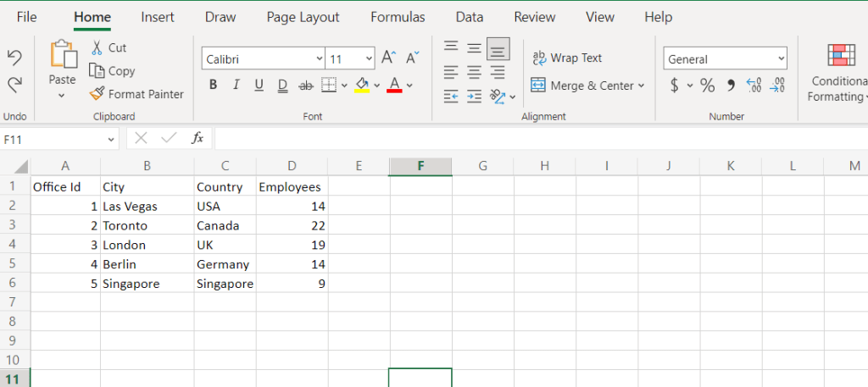
Task: Click the Redo arrow icon
Action: 14,85
